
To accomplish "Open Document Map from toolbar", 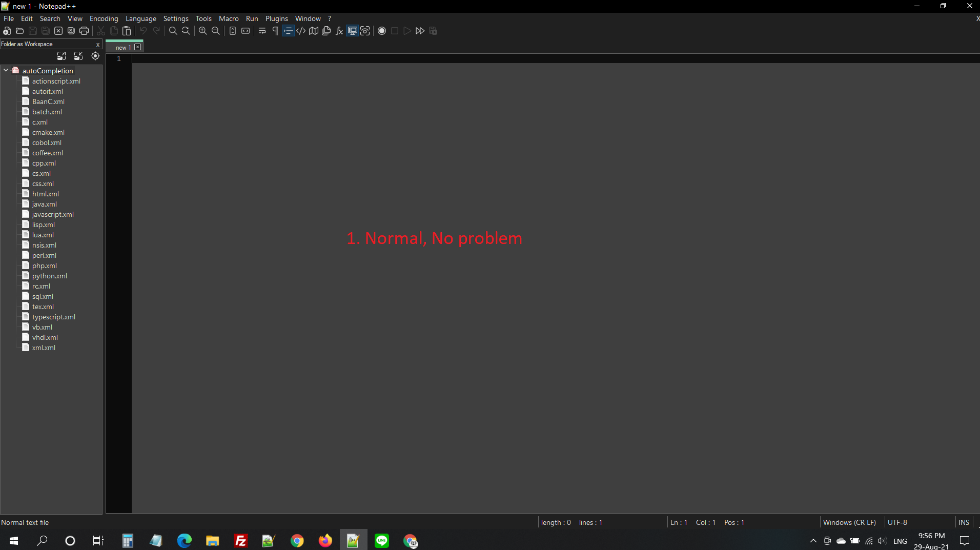I will pyautogui.click(x=314, y=31).
